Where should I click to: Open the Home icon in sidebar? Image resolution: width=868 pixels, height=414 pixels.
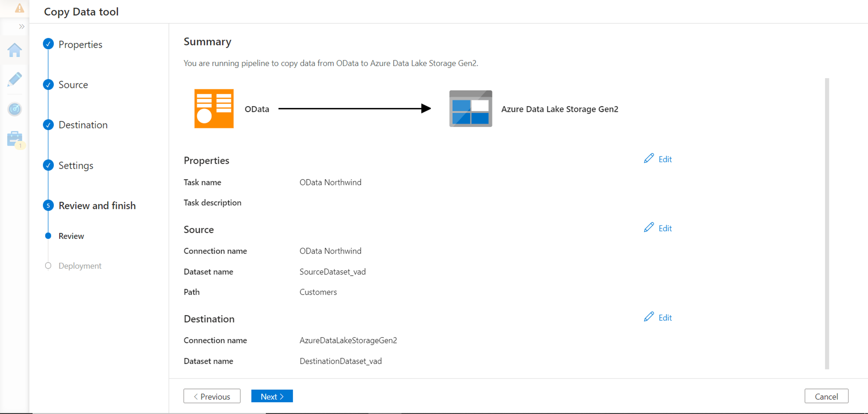[x=15, y=50]
